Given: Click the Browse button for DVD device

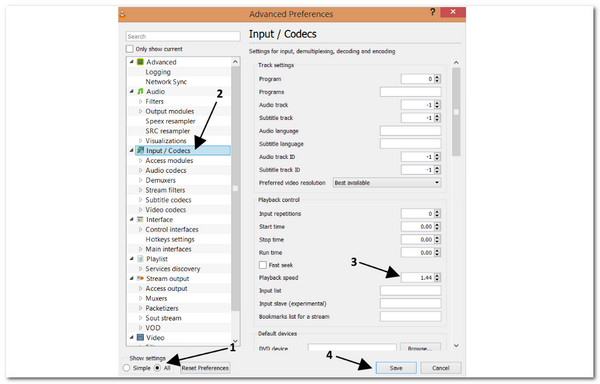Looking at the screenshot, I should point(420,347).
